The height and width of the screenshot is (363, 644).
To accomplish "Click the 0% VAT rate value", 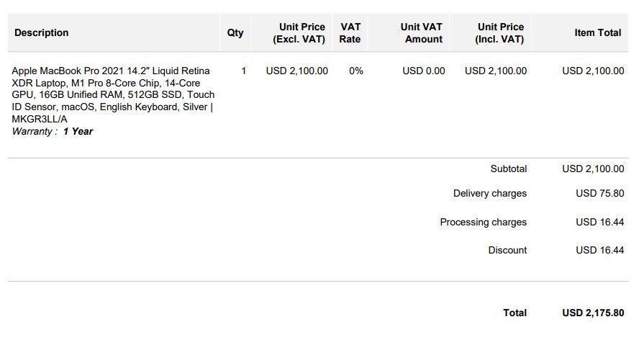I will [355, 71].
